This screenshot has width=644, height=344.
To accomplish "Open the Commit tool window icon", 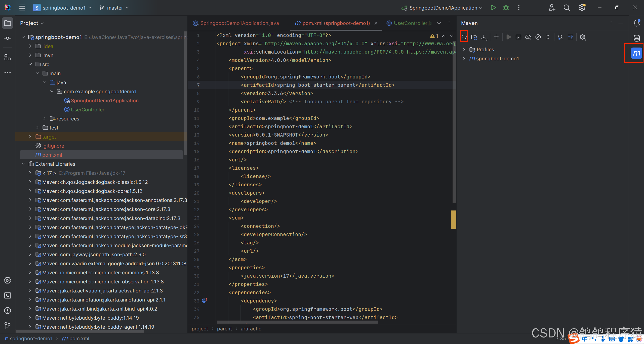I will pos(8,38).
